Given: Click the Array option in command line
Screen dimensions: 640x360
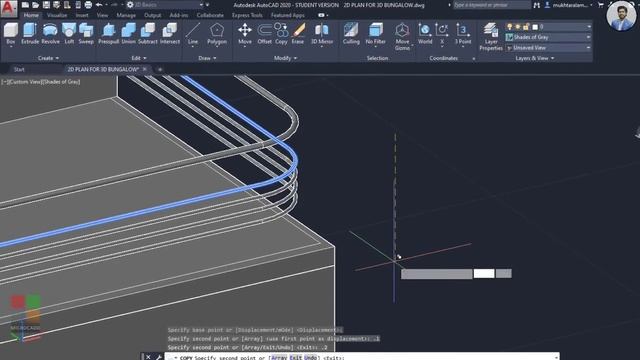Looking at the screenshot, I should click(x=279, y=358).
